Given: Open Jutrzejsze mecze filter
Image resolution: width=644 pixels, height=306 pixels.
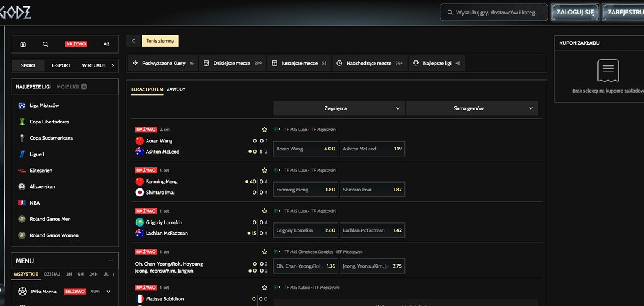Looking at the screenshot, I should (299, 64).
